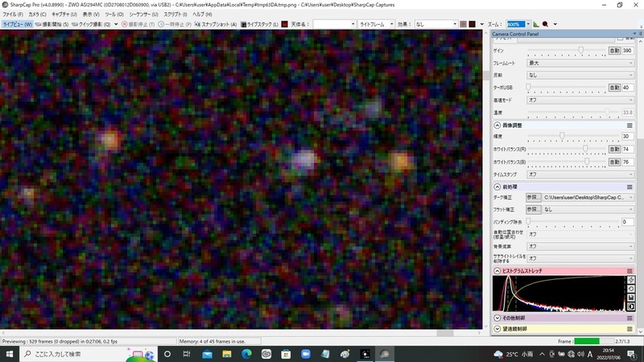Click the 輝度 value field showing 30
The image size is (644, 362).
click(x=627, y=136)
